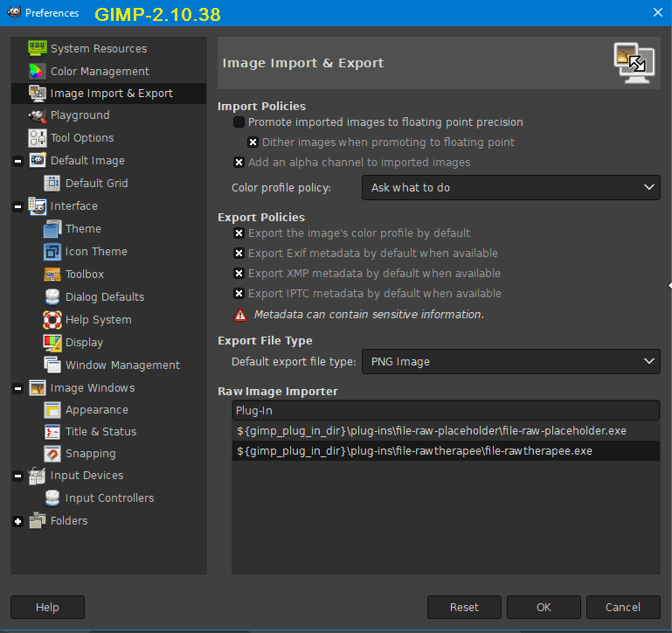The width and height of the screenshot is (672, 633).
Task: Click the Color Management icon
Action: click(37, 72)
